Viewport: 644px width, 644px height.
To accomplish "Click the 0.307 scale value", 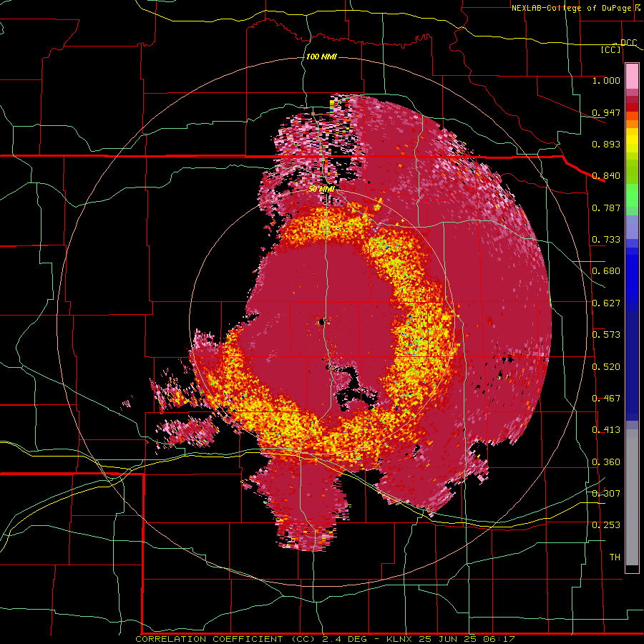I will (606, 493).
